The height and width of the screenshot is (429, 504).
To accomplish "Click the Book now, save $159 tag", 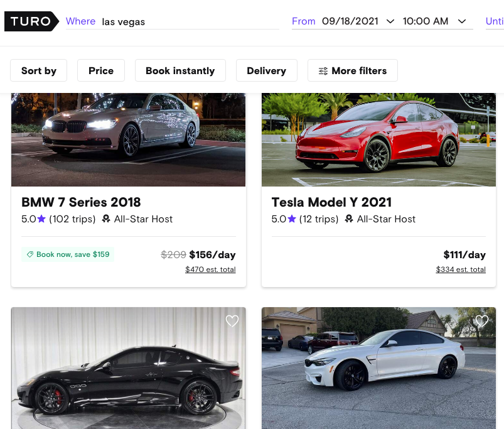I will (x=68, y=254).
